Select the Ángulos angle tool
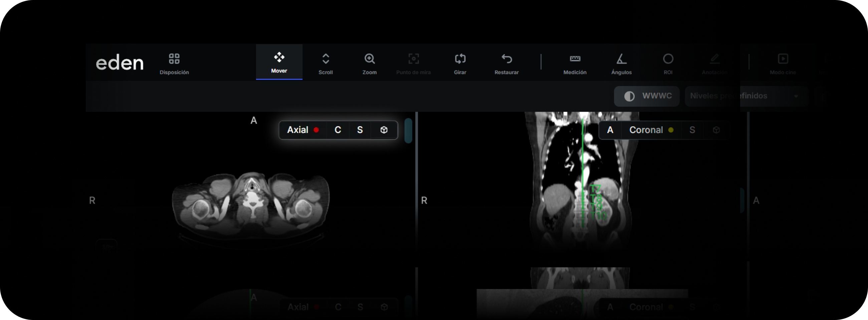Viewport: 868px width, 320px height. tap(621, 64)
